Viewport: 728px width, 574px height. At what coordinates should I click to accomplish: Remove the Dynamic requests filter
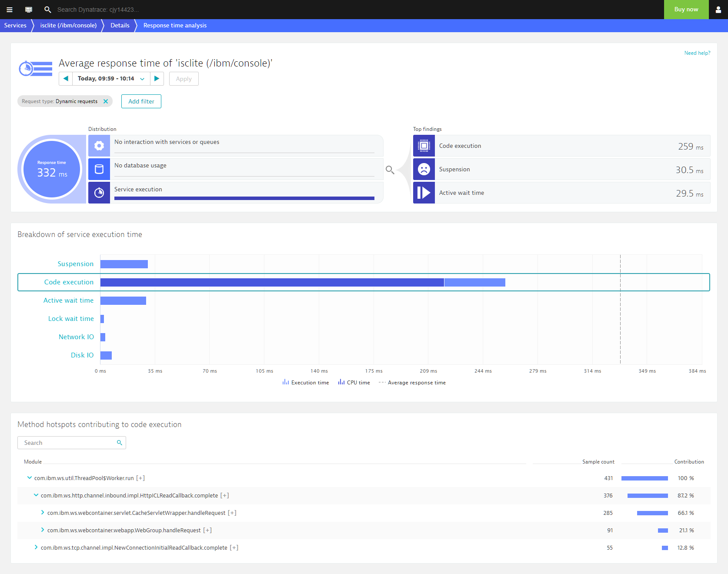click(106, 101)
